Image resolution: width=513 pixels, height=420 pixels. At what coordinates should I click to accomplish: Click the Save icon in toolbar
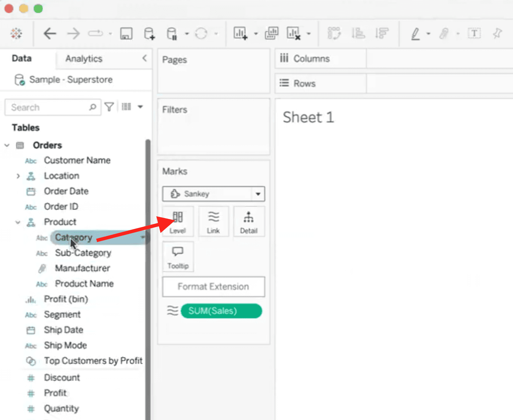pyautogui.click(x=126, y=33)
